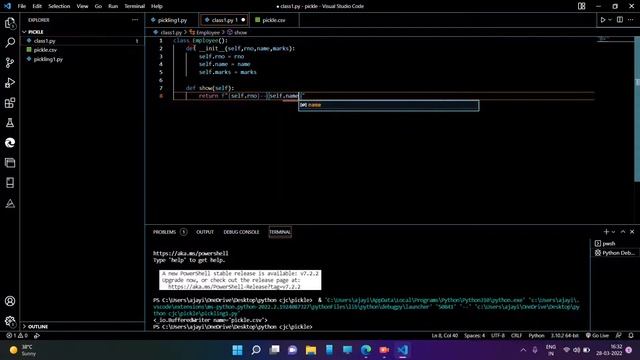Select class1.py in the Explorer tree
The width and height of the screenshot is (640, 360).
click(44, 41)
